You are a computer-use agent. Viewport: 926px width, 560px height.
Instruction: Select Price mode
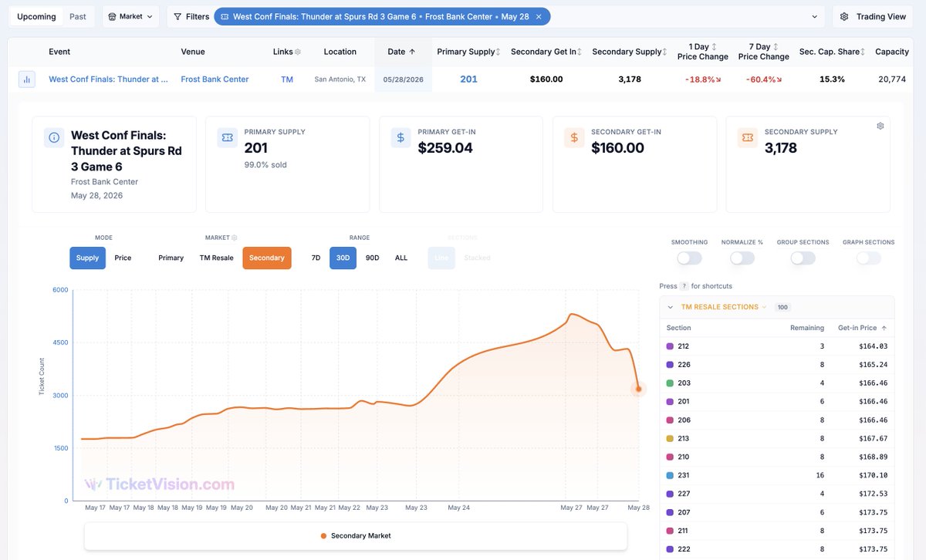[x=123, y=258]
